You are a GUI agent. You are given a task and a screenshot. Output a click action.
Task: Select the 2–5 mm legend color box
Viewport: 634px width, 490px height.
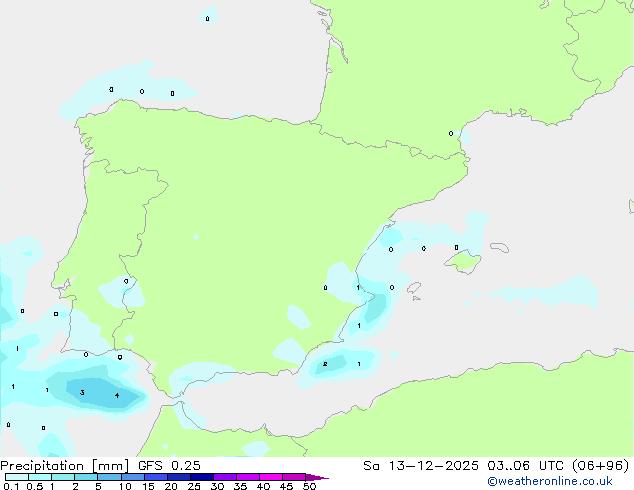tap(86, 477)
